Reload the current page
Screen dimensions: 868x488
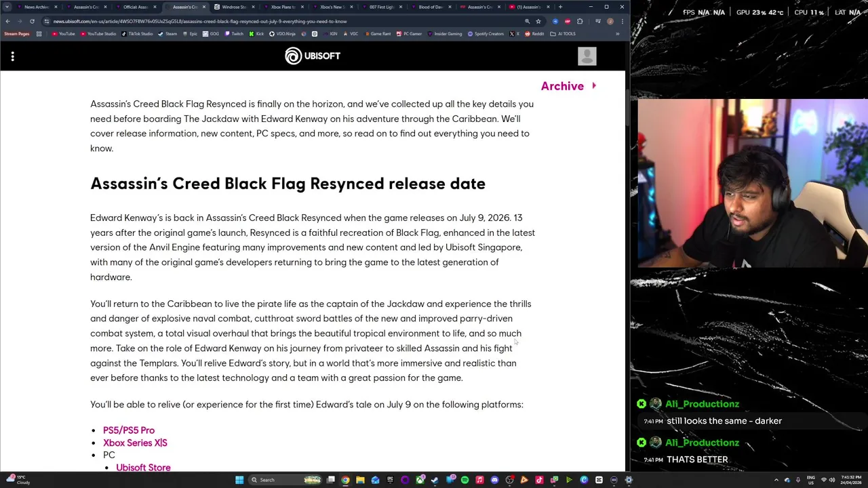pos(32,21)
